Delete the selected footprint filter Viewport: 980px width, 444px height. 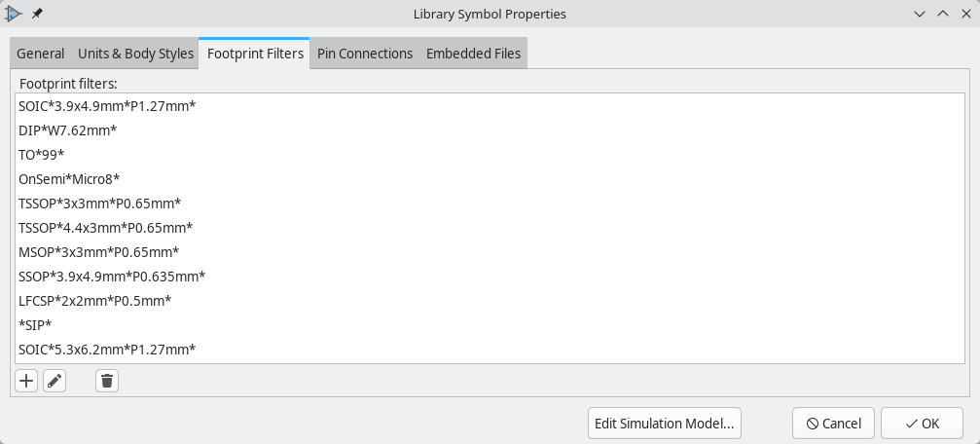click(107, 381)
